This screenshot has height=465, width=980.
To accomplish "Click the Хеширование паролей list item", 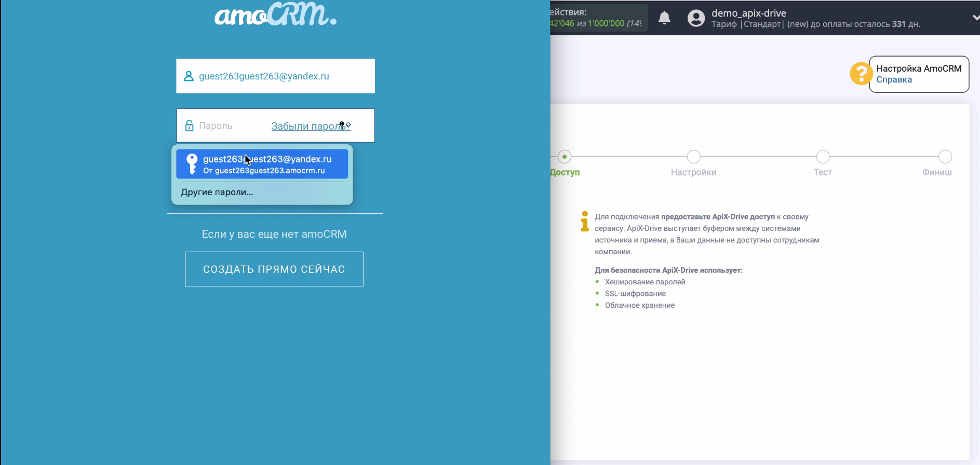I will coord(645,282).
